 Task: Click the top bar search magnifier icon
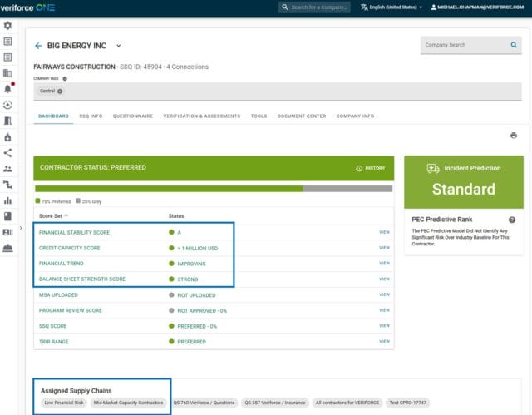[284, 7]
